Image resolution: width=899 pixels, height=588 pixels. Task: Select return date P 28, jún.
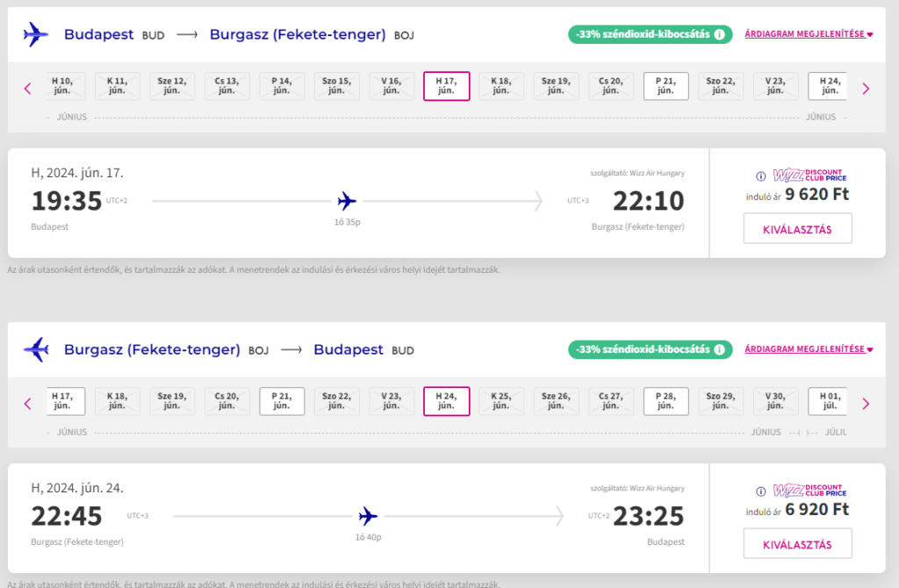tap(665, 401)
